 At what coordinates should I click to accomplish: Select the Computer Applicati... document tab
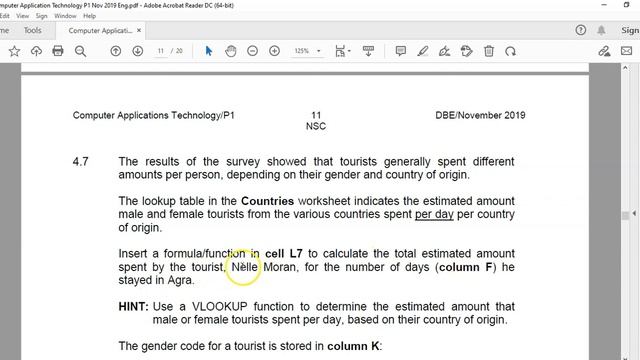coord(100,31)
